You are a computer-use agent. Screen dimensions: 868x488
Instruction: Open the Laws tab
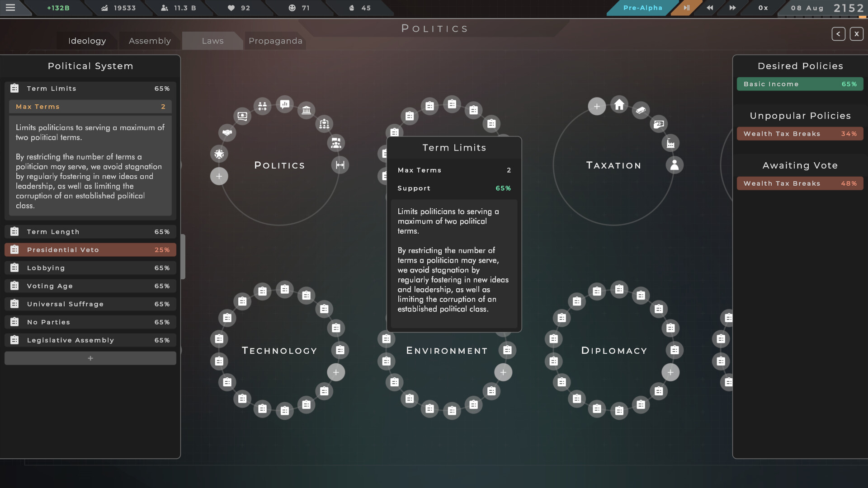click(x=212, y=41)
